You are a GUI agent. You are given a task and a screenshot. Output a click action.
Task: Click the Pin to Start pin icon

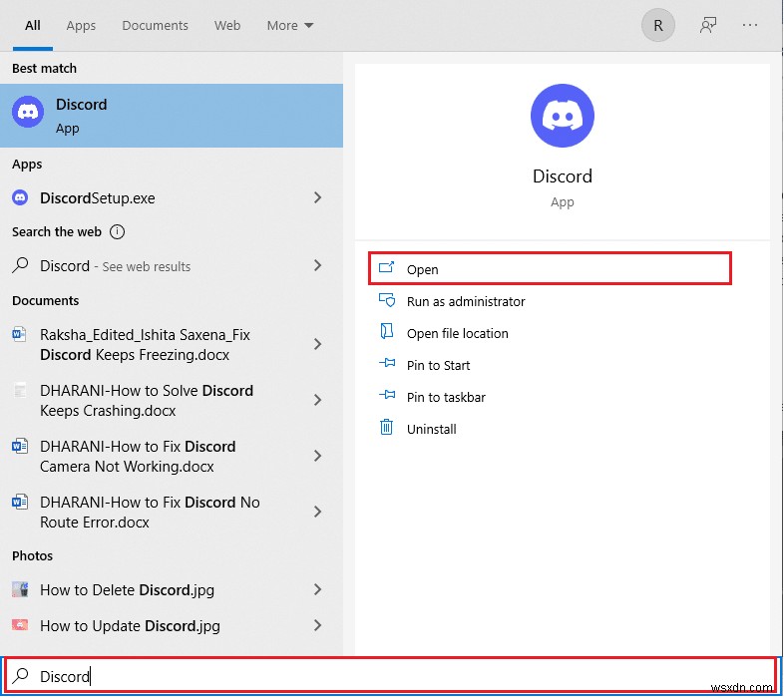point(387,365)
